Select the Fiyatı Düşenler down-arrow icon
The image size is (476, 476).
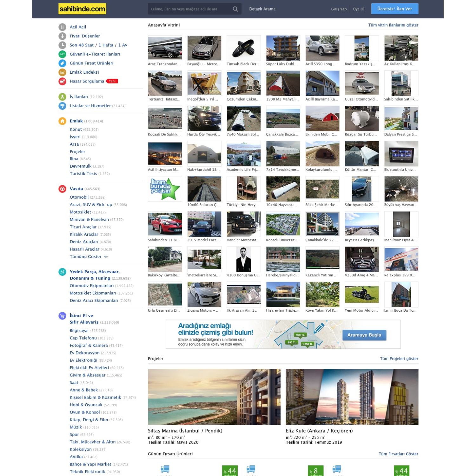[x=62, y=36]
